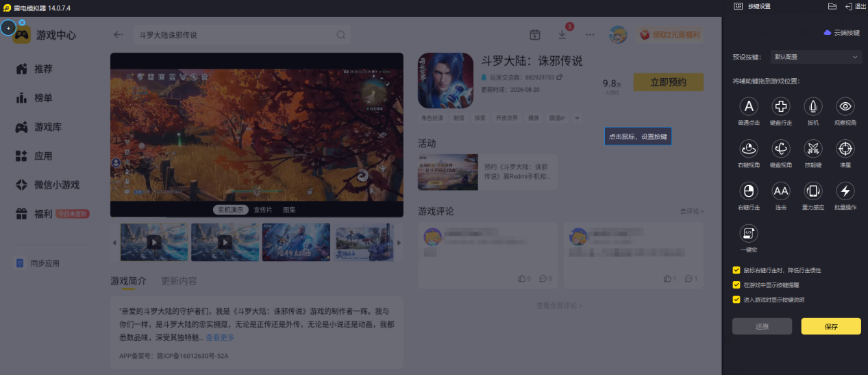
Task: Click the 领取2元周福利 banner
Action: (669, 34)
